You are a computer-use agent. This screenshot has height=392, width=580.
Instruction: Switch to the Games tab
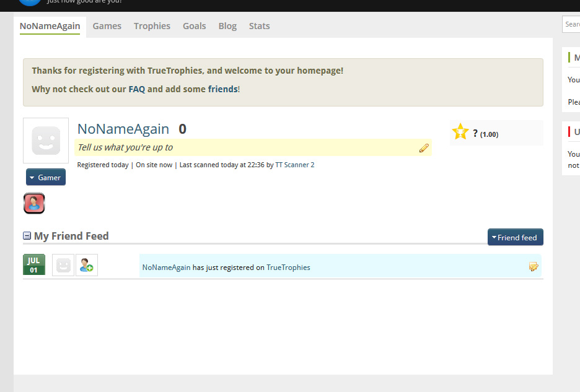tap(107, 26)
